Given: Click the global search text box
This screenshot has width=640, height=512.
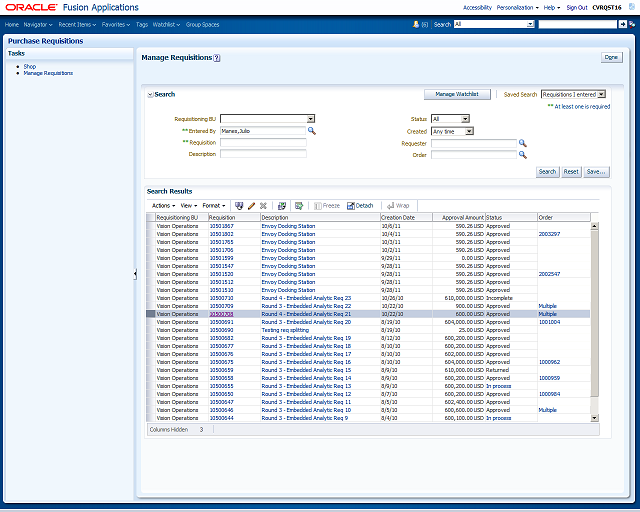Looking at the screenshot, I should tap(578, 24).
